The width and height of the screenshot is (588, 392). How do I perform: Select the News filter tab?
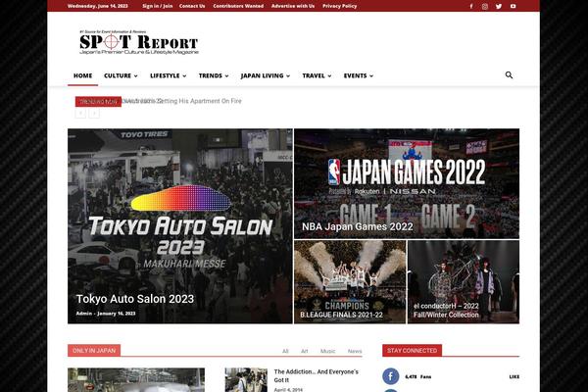pyautogui.click(x=355, y=351)
